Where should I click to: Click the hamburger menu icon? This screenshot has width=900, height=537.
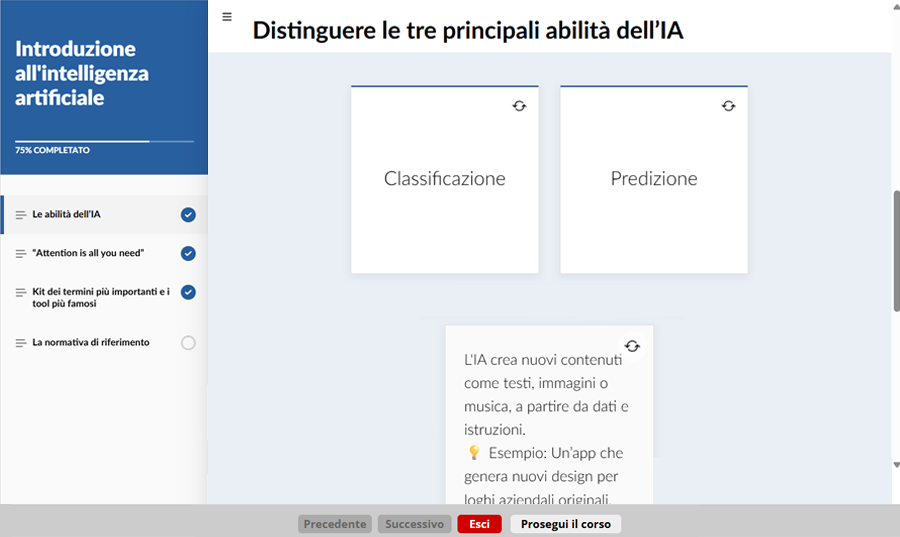click(x=227, y=17)
